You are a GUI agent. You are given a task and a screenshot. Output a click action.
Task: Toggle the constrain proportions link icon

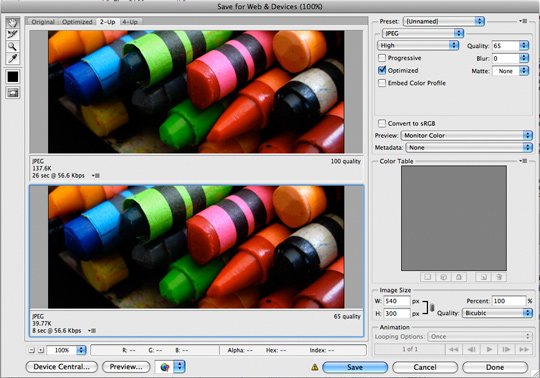pos(432,307)
